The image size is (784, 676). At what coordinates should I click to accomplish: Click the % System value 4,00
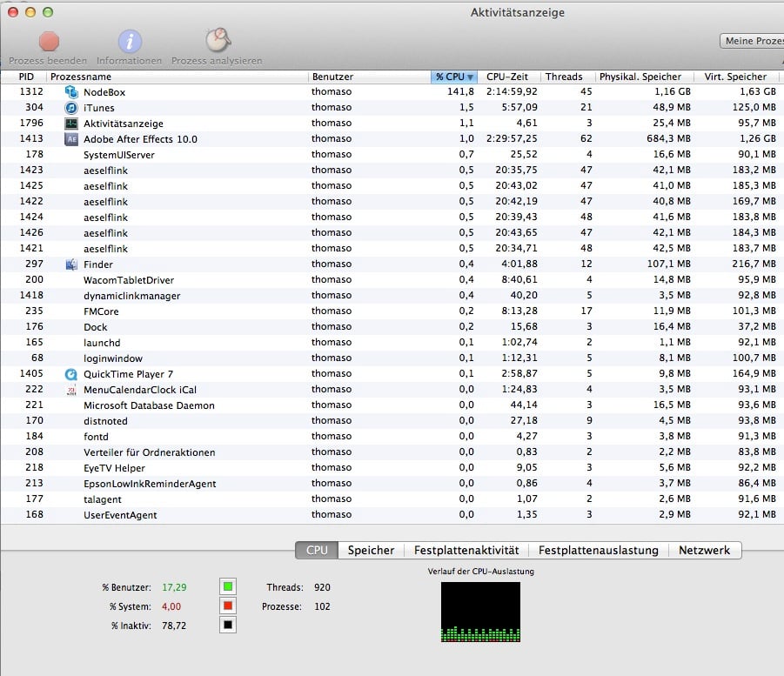[171, 606]
